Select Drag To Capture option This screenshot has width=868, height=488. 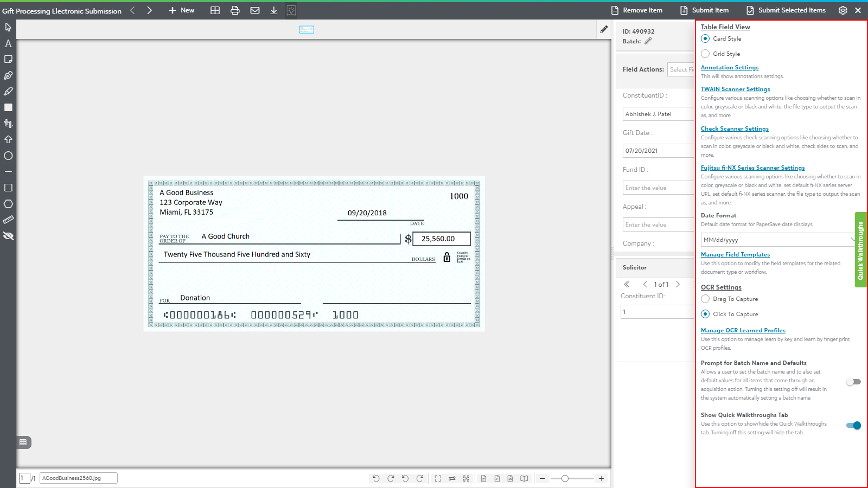(705, 299)
